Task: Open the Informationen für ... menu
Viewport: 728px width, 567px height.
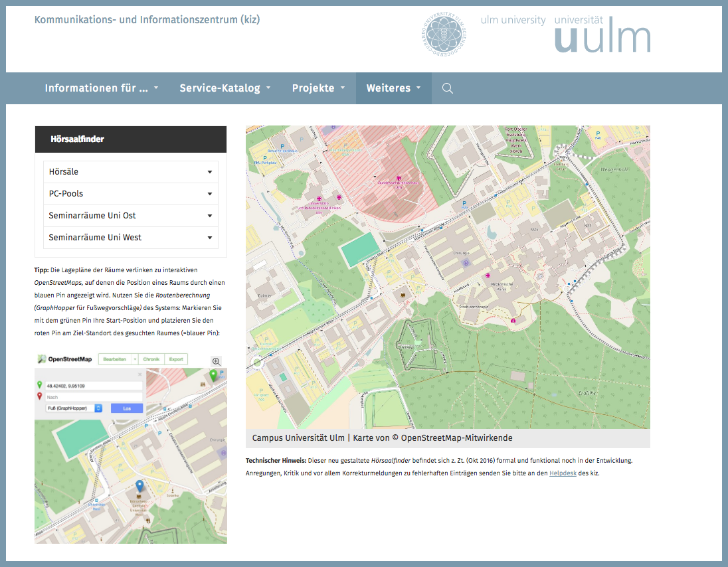Action: pos(101,88)
